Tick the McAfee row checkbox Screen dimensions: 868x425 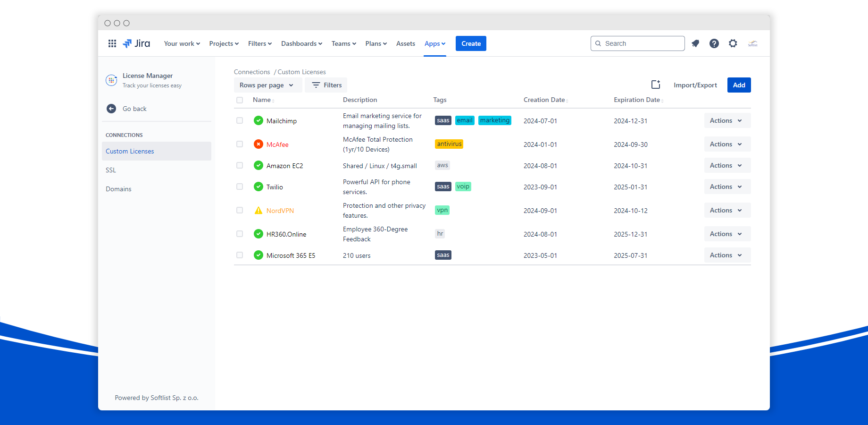click(x=240, y=144)
